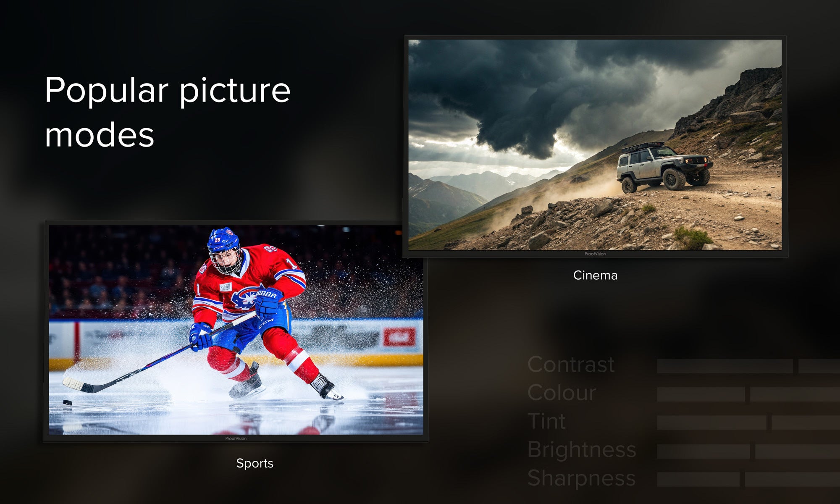840x504 pixels.
Task: Adjust the Colour slider bar
Action: point(748,394)
